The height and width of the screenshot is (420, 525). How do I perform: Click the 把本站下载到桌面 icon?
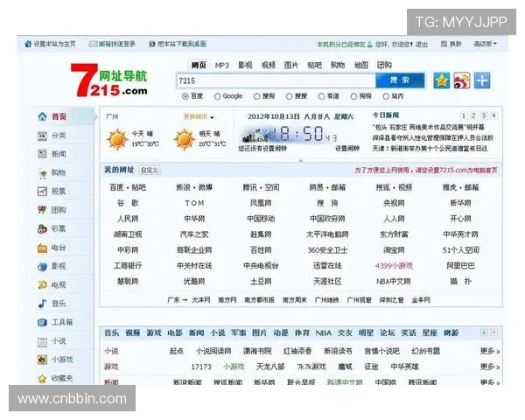(152, 44)
